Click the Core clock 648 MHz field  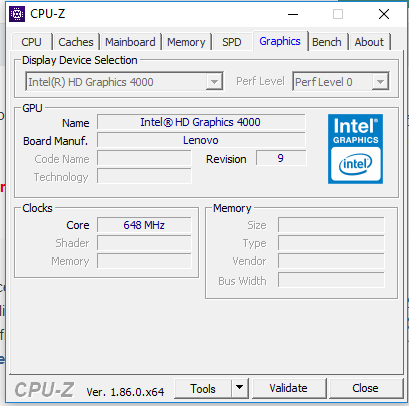click(x=144, y=225)
